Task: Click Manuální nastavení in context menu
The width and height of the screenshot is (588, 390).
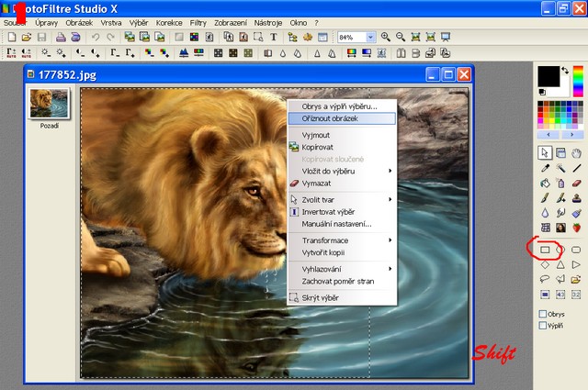Action: [x=342, y=224]
